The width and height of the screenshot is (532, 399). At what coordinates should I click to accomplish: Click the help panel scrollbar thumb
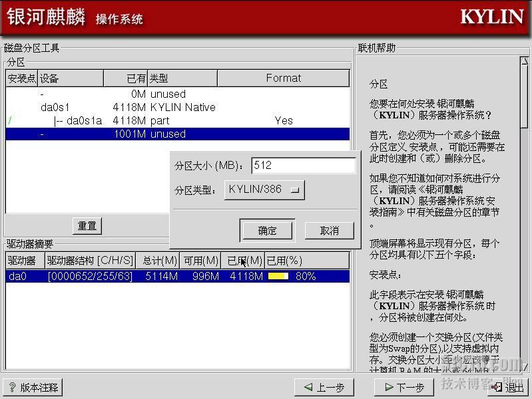pos(525,96)
